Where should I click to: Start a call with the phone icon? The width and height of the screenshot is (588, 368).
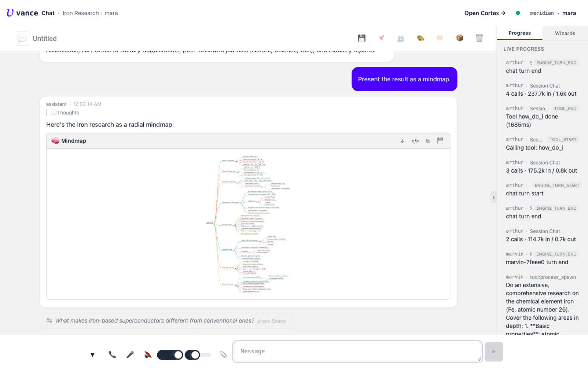(112, 354)
